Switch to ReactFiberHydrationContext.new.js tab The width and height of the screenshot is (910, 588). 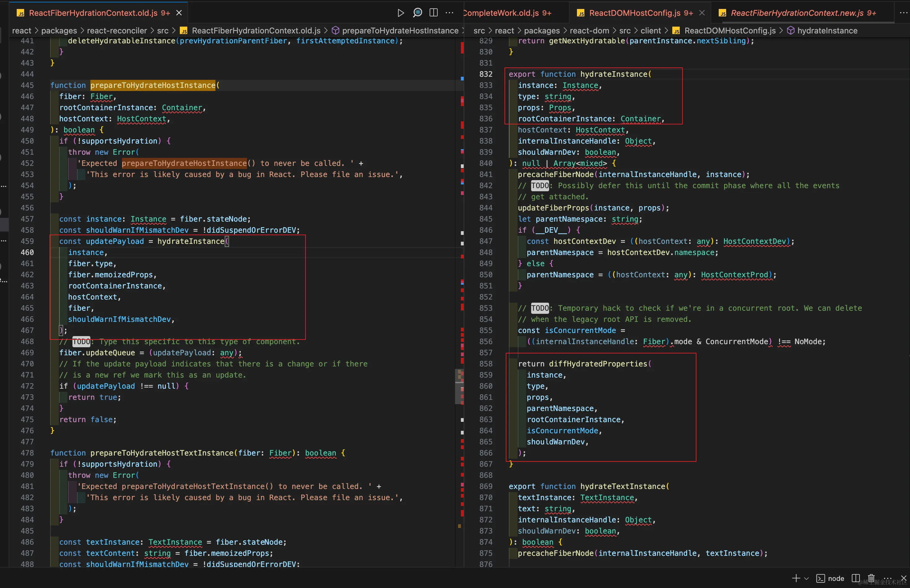[797, 13]
